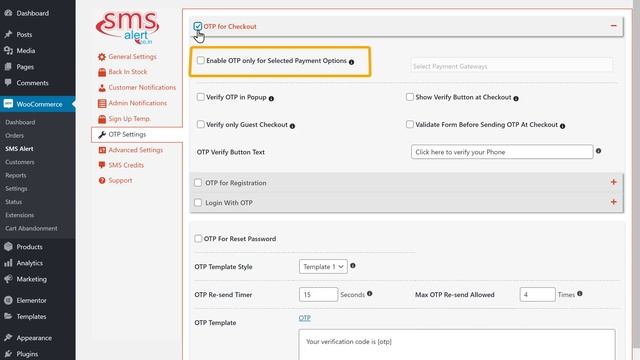The height and width of the screenshot is (360, 640).
Task: Click the Advanced Settings icon
Action: (x=102, y=150)
